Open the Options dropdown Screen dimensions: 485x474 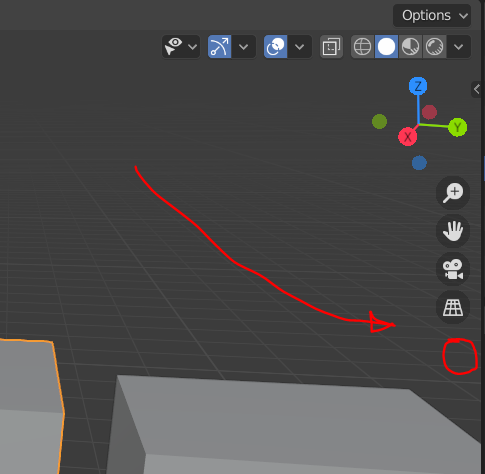(432, 16)
